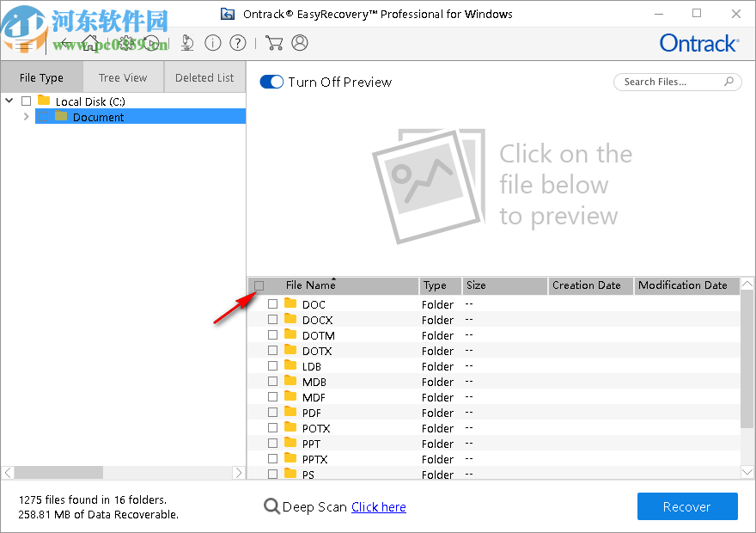Expand the Document folder chevron
The width and height of the screenshot is (756, 533).
click(26, 116)
